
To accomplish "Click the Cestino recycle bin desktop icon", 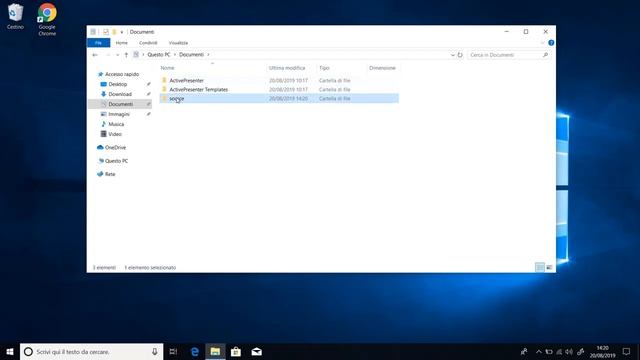I will (15, 16).
